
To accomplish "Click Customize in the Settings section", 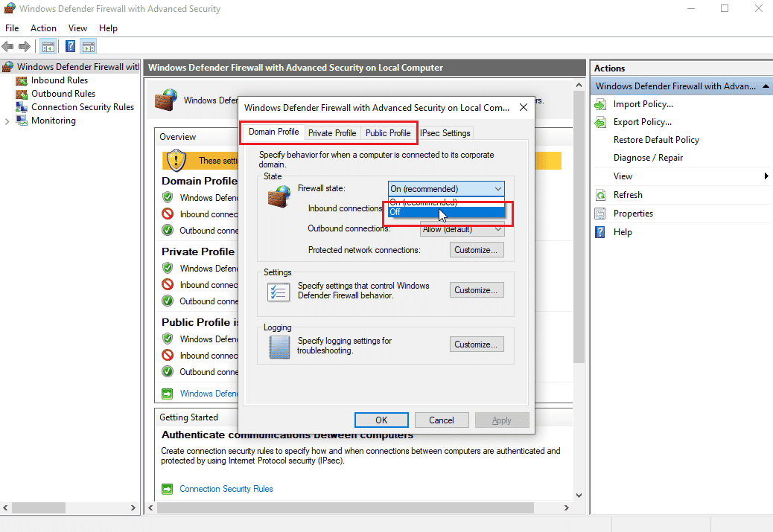I will 476,290.
